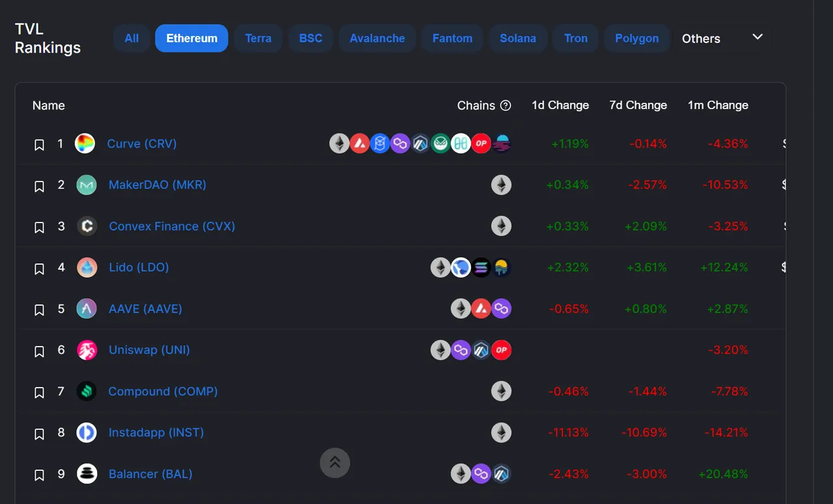This screenshot has width=833, height=504.
Task: Open the Chains column help icon
Action: pos(506,105)
